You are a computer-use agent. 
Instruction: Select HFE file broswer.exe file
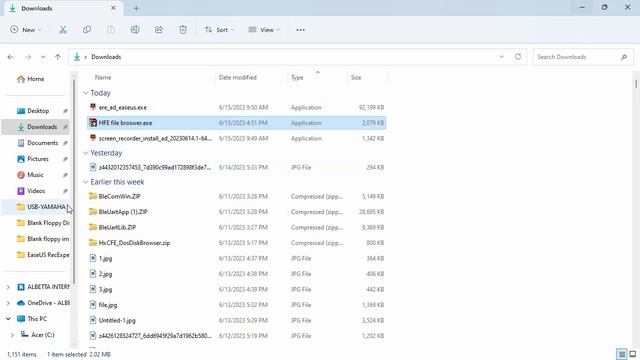[x=236, y=123]
